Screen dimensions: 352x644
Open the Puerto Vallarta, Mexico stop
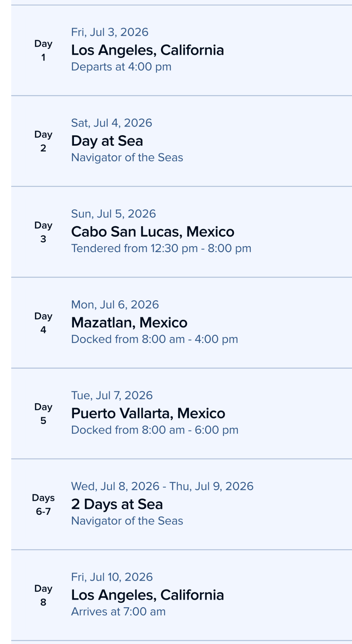[148, 414]
